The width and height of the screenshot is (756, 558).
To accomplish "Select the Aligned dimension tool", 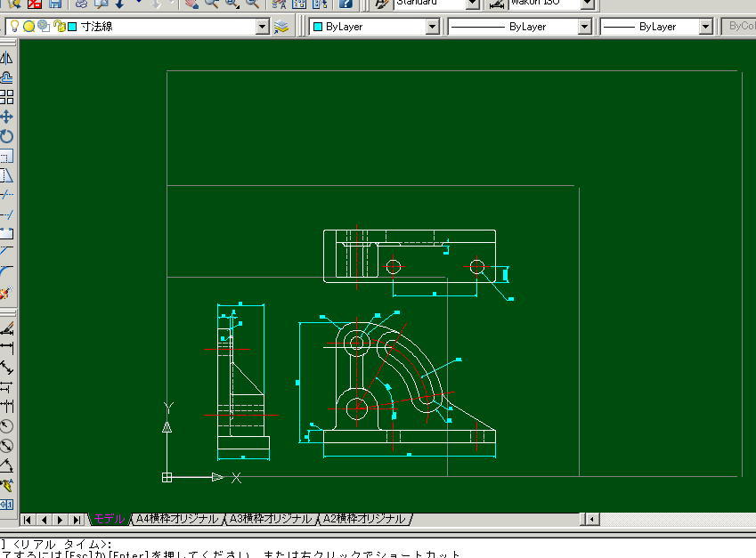I will tap(6, 368).
